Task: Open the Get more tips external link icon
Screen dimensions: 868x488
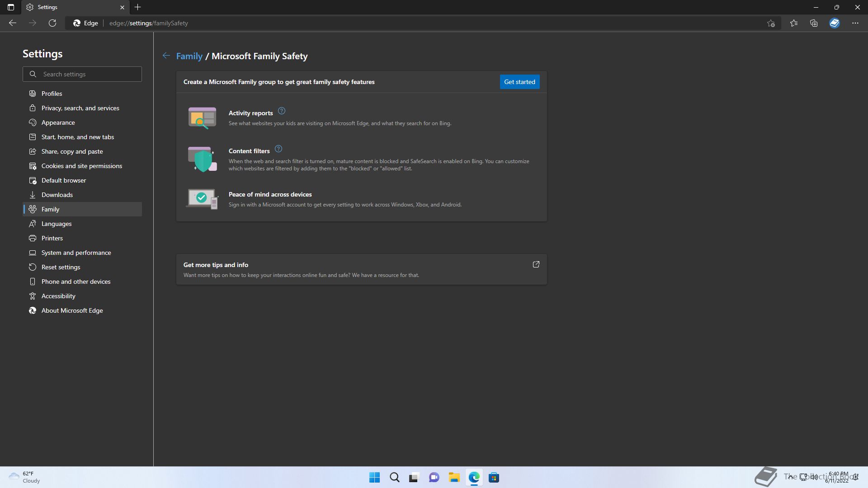Action: coord(536,265)
